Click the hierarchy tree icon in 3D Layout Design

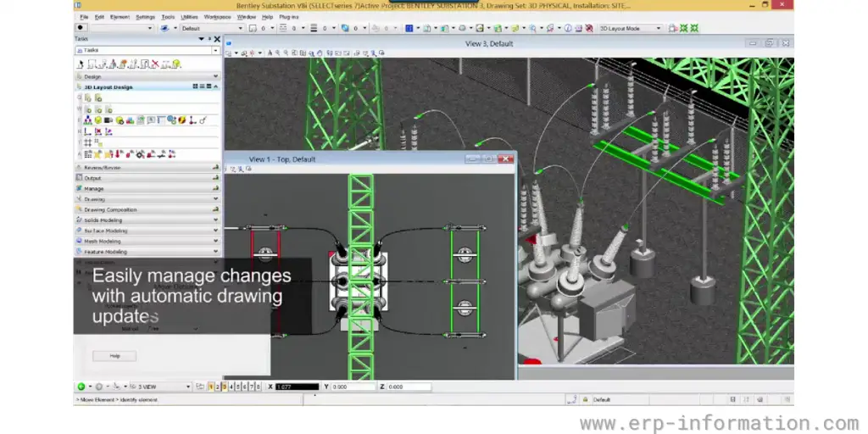87,120
